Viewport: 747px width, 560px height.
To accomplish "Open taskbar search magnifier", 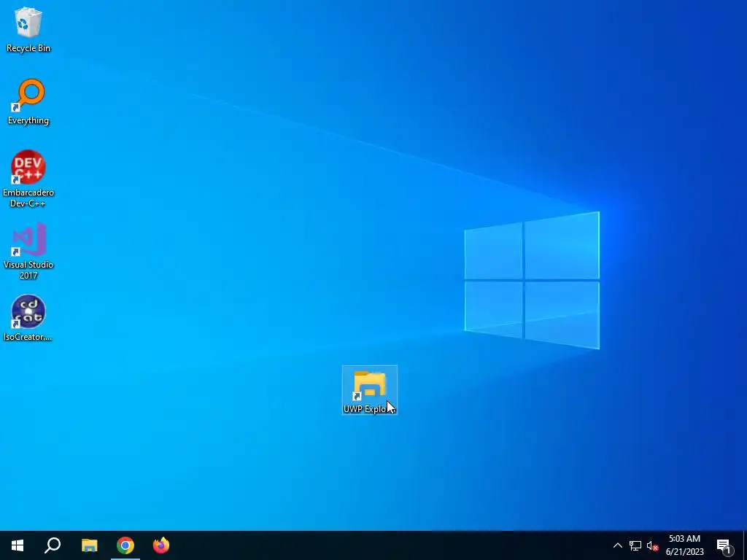I will pos(53,545).
